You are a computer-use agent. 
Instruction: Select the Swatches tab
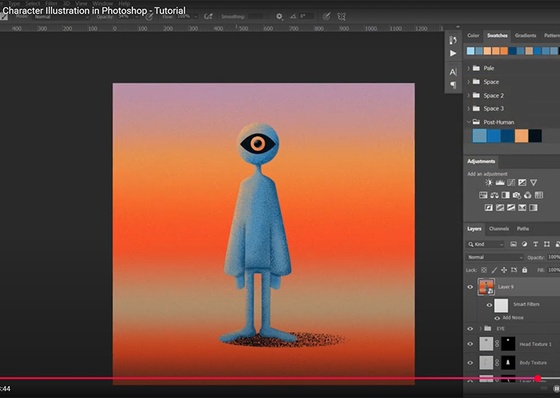497,35
